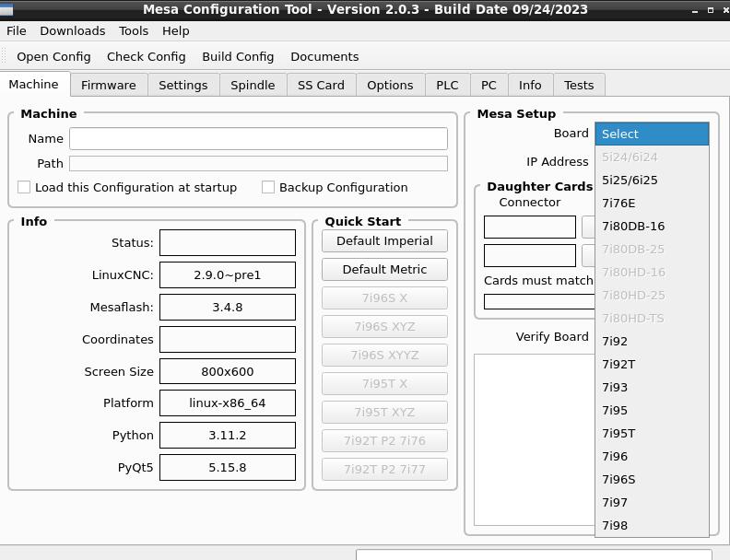730x560 pixels.
Task: Click Open Config in the toolbar
Action: pyautogui.click(x=53, y=57)
